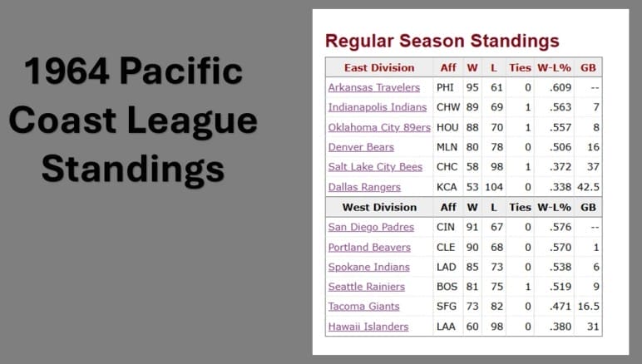Click the GB header in East Division
The image size is (642, 364).
pyautogui.click(x=588, y=67)
